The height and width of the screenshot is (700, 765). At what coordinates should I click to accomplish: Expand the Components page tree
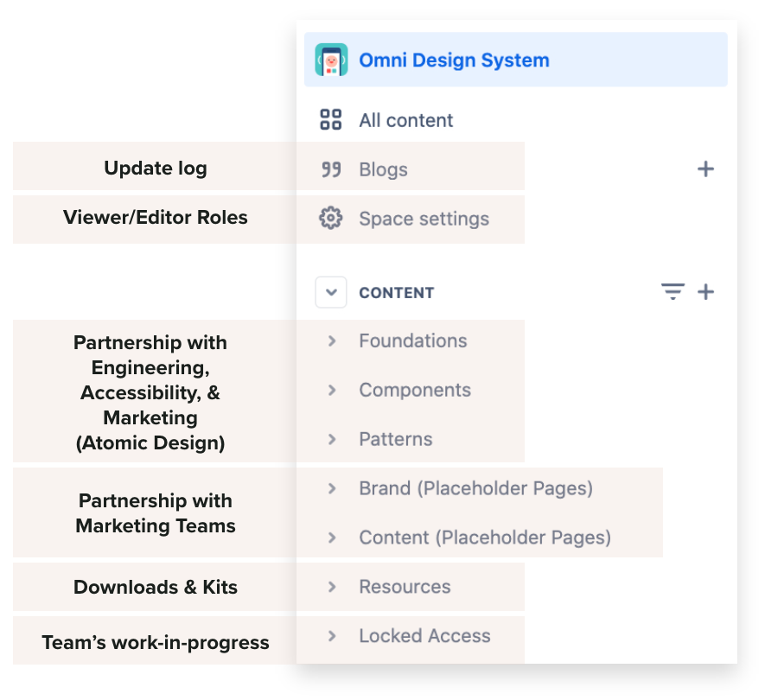[333, 390]
